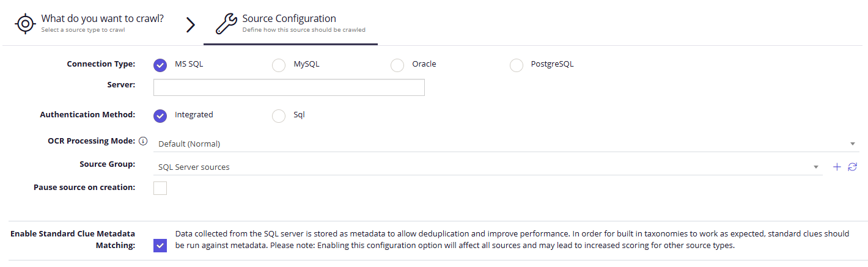Expand the Source Group dropdown arrow
Screen dimensions: 868x267
pos(815,167)
